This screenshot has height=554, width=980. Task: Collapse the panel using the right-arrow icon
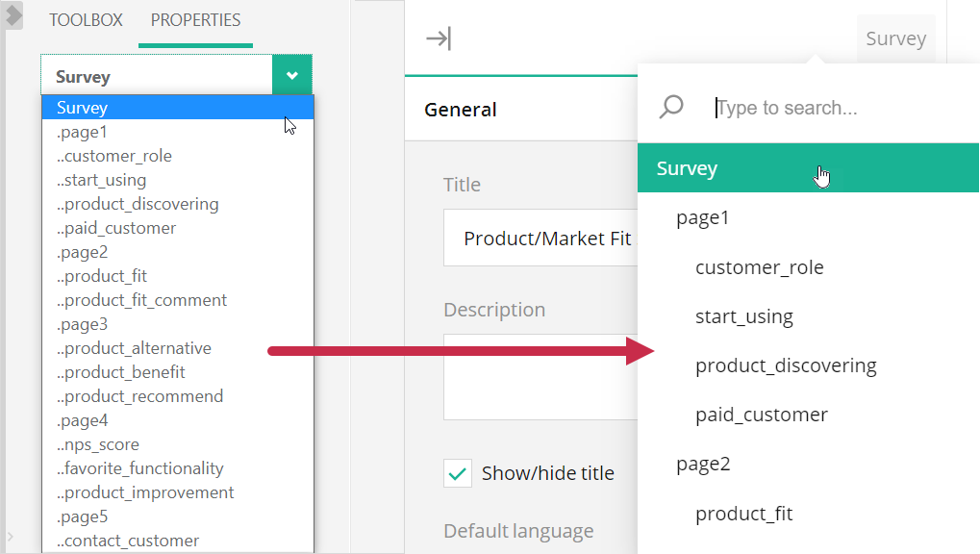(x=440, y=38)
